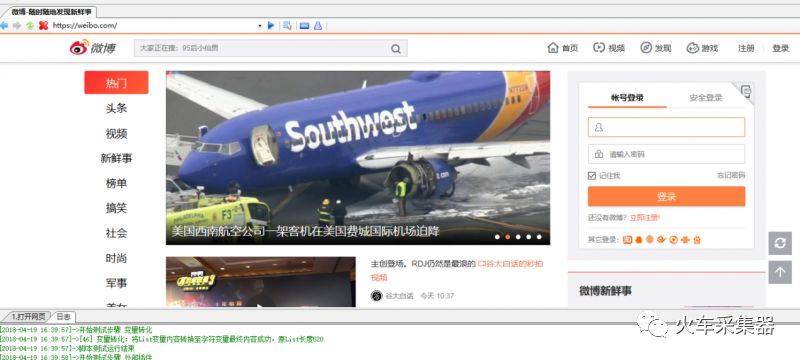Click the password field 请输入密码

pos(666,154)
